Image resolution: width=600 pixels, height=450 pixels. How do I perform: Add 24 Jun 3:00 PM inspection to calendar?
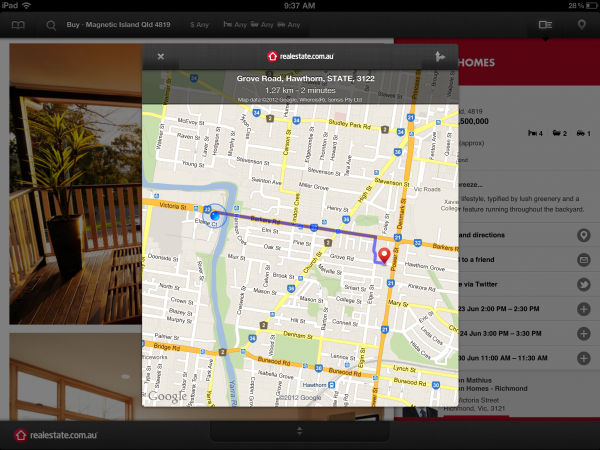pyautogui.click(x=584, y=334)
